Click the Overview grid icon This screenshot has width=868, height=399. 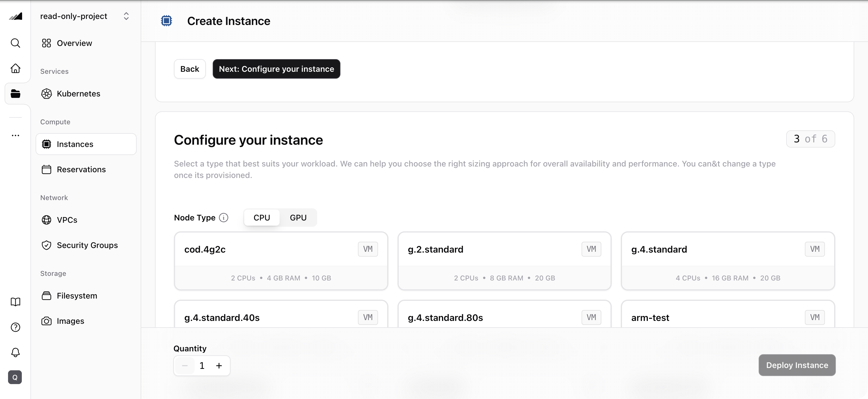(x=46, y=43)
